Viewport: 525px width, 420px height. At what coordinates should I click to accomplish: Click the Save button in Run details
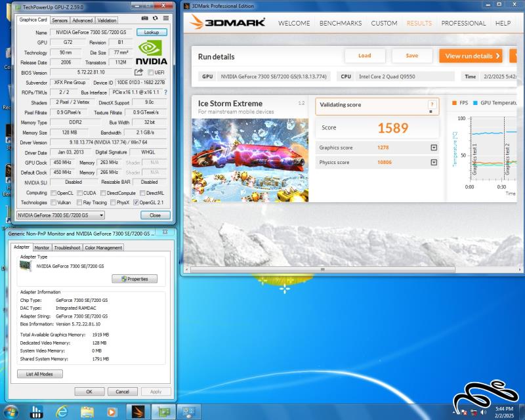[x=412, y=56]
